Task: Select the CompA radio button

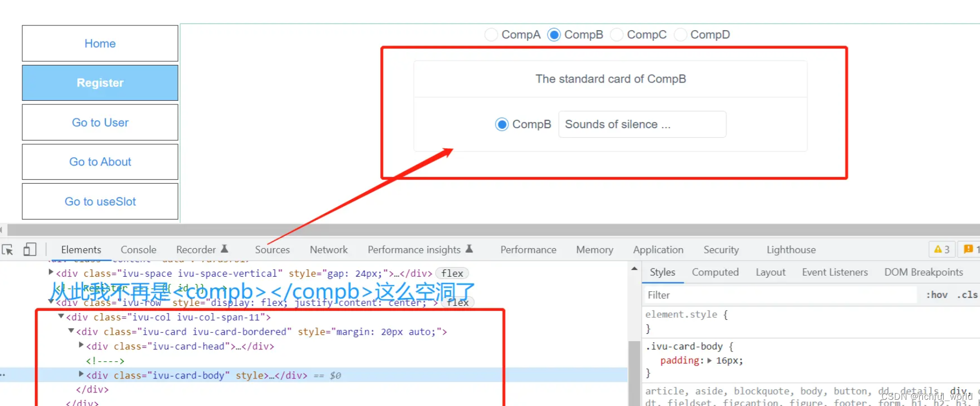Action: tap(491, 35)
